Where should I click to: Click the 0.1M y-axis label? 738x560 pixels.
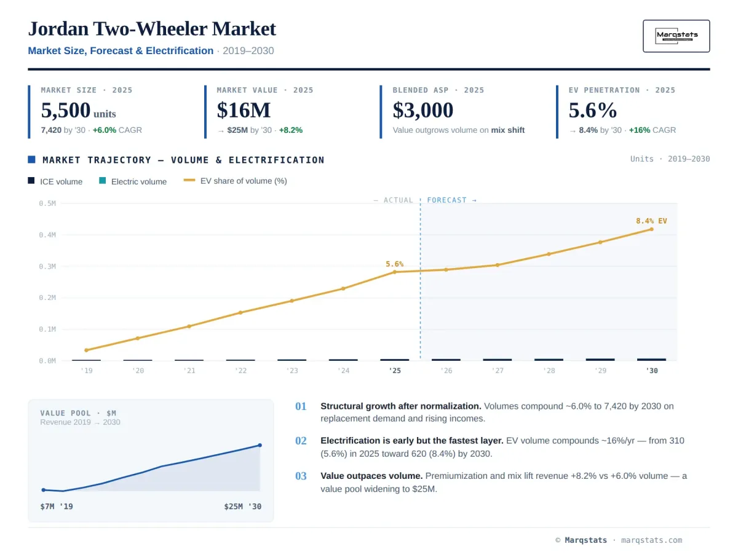coord(47,329)
